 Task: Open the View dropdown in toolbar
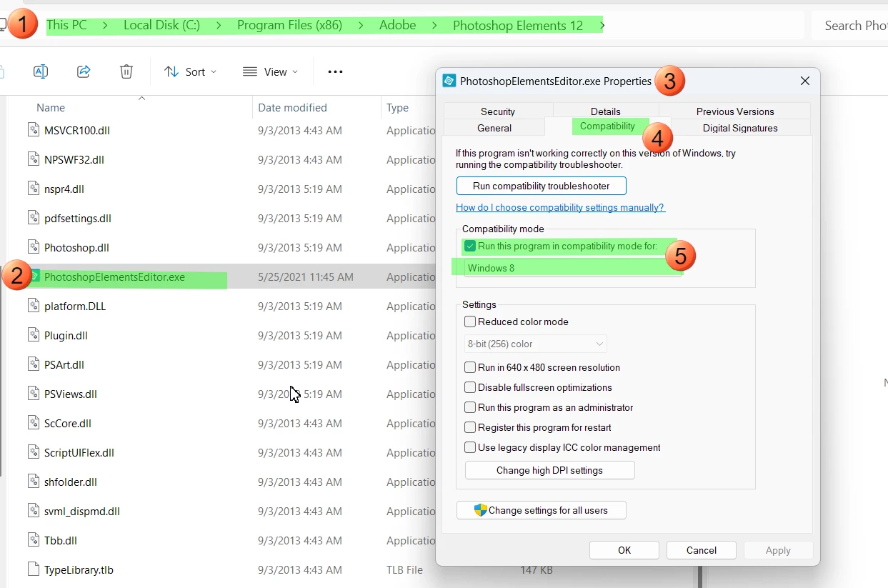tap(271, 71)
